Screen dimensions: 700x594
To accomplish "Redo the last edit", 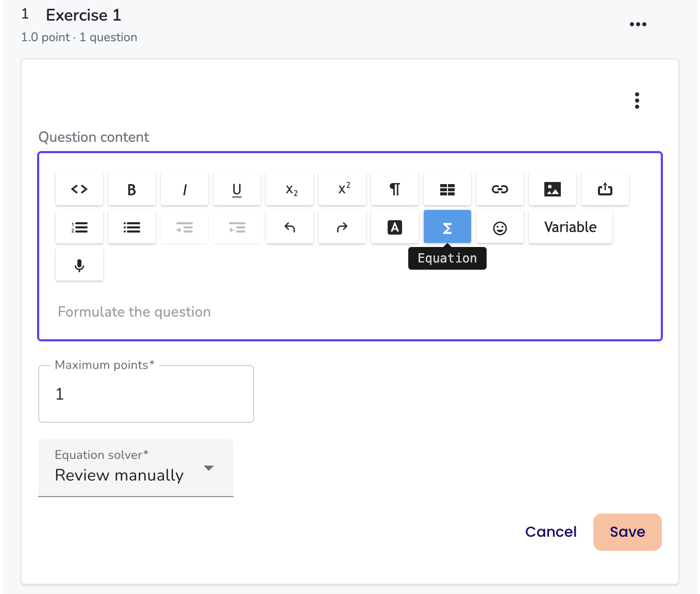I will (x=342, y=227).
